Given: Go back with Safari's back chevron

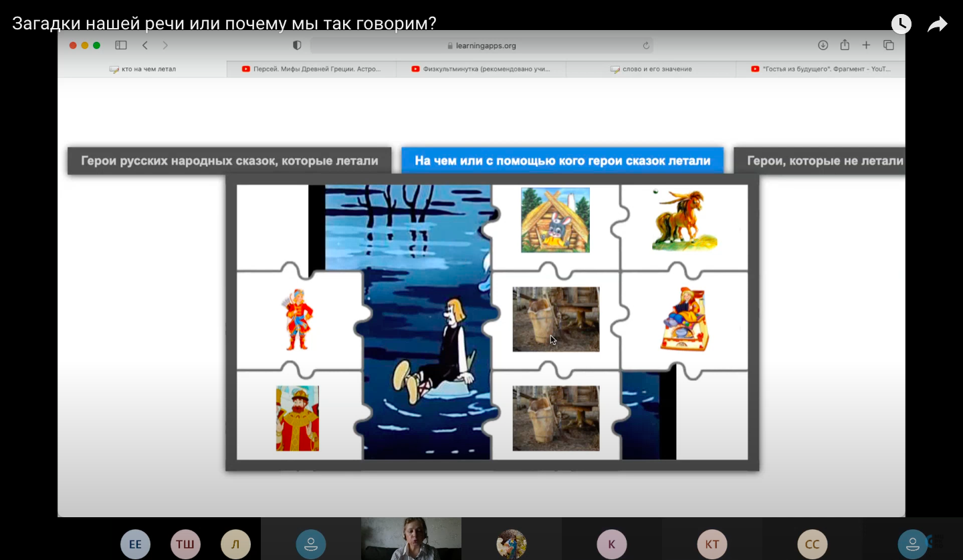Looking at the screenshot, I should coord(145,45).
